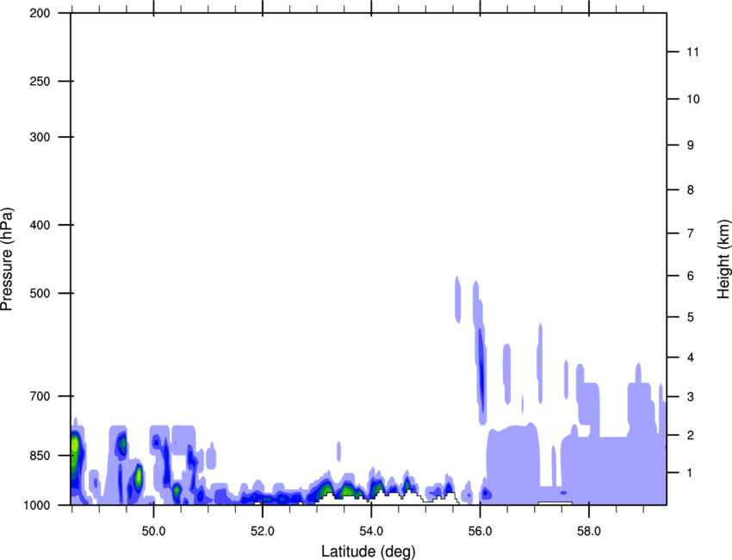Image resolution: width=732 pixels, height=560 pixels.
Task: Click the 5 km height label
Action: (691, 317)
